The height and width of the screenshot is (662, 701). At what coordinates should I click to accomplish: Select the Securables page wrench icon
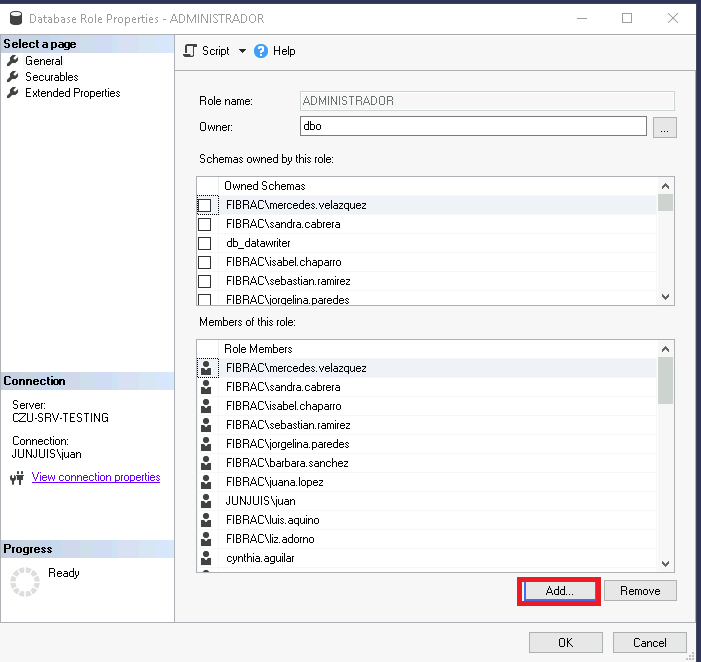pos(13,77)
